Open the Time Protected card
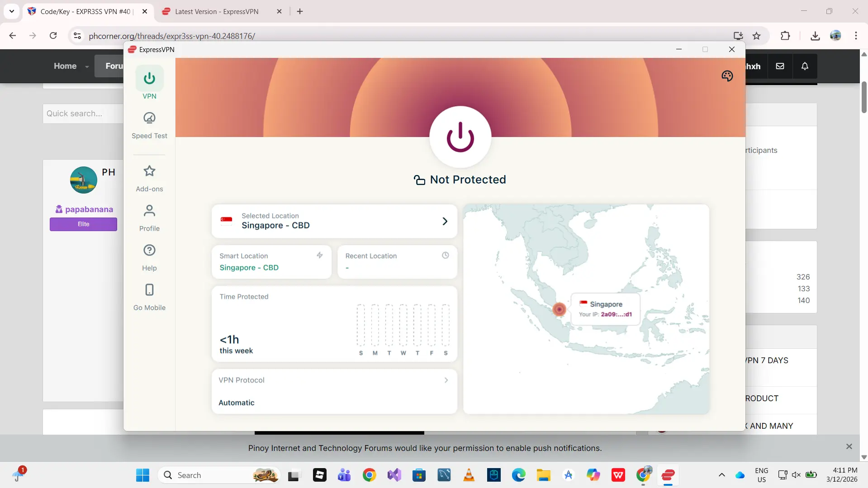The image size is (868, 488). click(x=334, y=324)
